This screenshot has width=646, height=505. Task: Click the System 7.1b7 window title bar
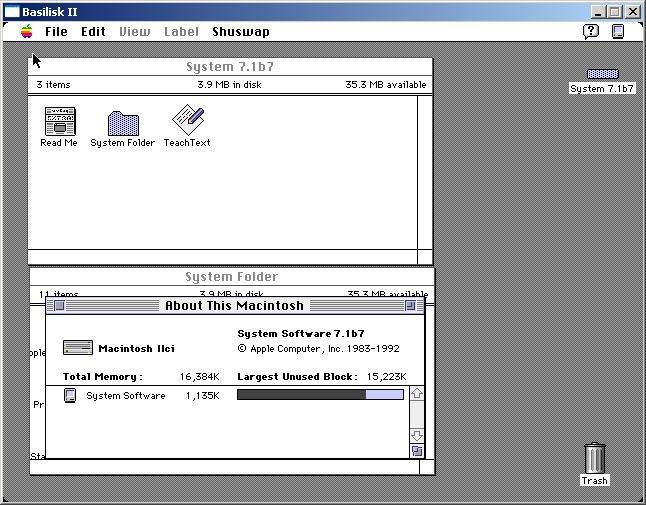point(230,67)
